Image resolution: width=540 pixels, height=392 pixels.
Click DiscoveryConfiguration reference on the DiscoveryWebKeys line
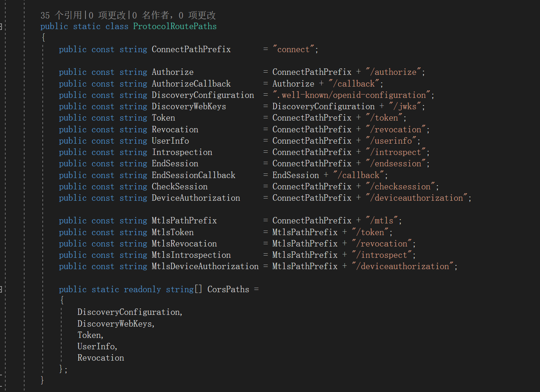323,107
